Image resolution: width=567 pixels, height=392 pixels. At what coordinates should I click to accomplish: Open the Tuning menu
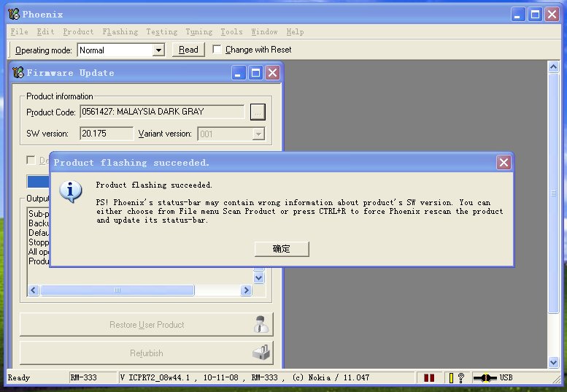coord(199,32)
